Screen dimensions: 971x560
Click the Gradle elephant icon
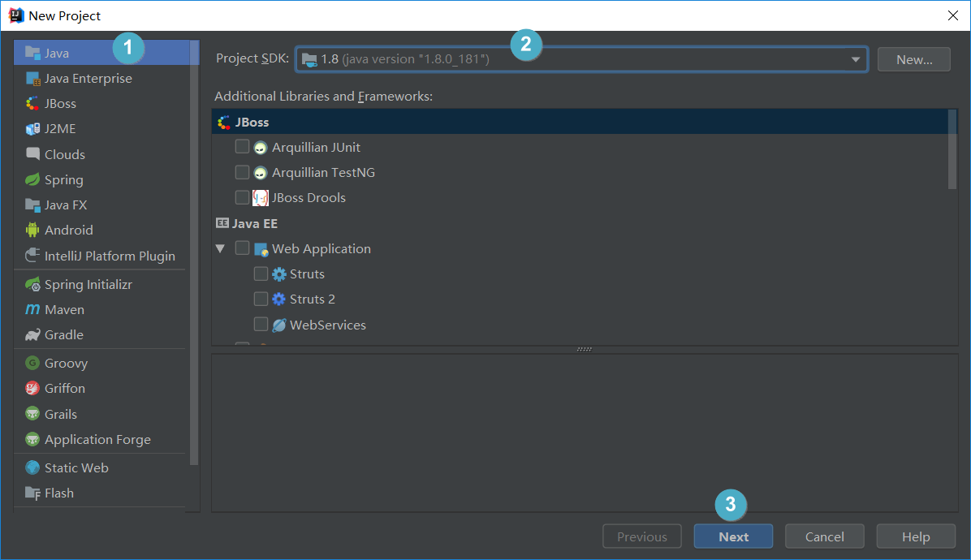pos(32,334)
